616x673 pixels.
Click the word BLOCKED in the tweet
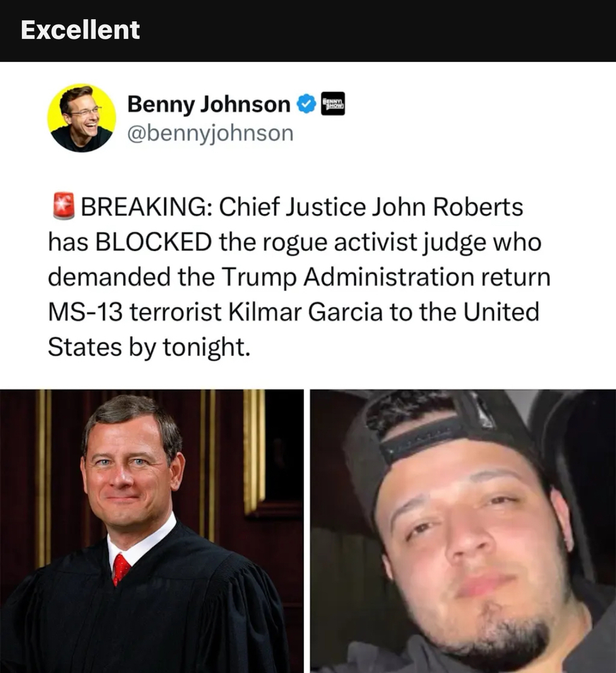[x=153, y=242]
